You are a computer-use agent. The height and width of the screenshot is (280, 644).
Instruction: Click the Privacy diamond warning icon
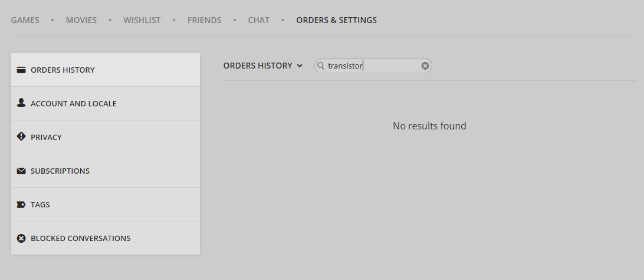tap(21, 136)
